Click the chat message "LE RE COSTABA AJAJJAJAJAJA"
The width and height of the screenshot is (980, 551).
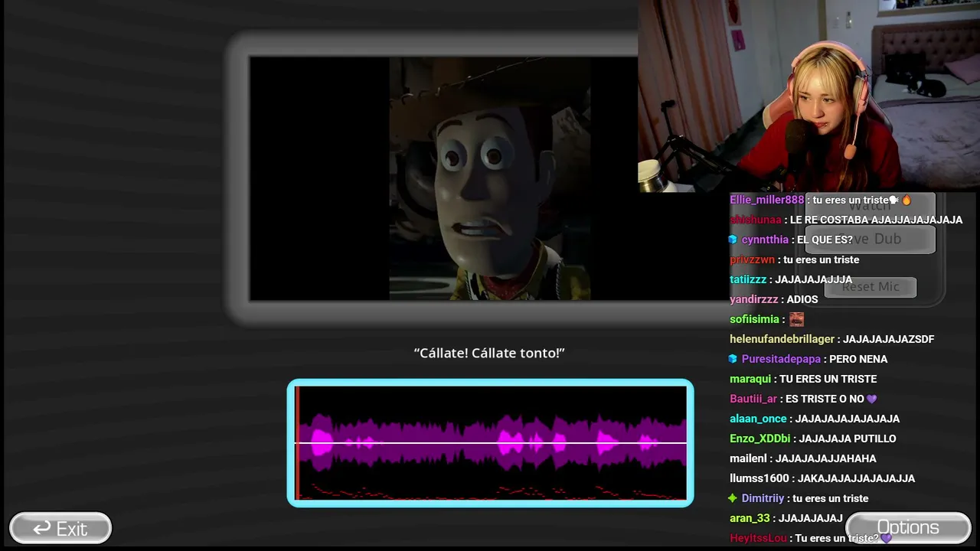(x=876, y=220)
